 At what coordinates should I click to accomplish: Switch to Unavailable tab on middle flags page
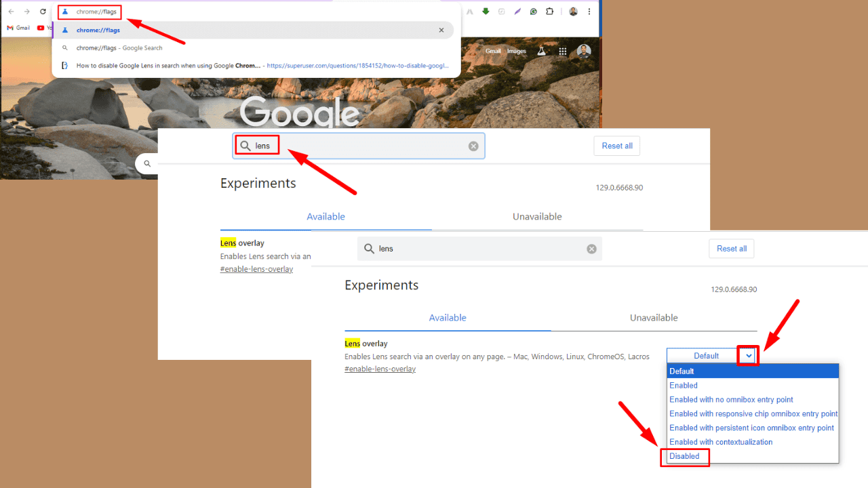point(537,217)
